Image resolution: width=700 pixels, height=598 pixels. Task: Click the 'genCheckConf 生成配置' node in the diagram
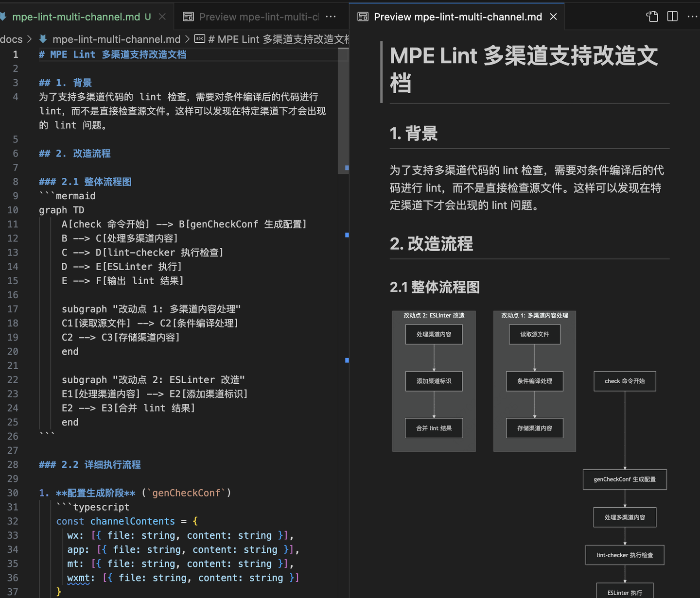pos(625,479)
